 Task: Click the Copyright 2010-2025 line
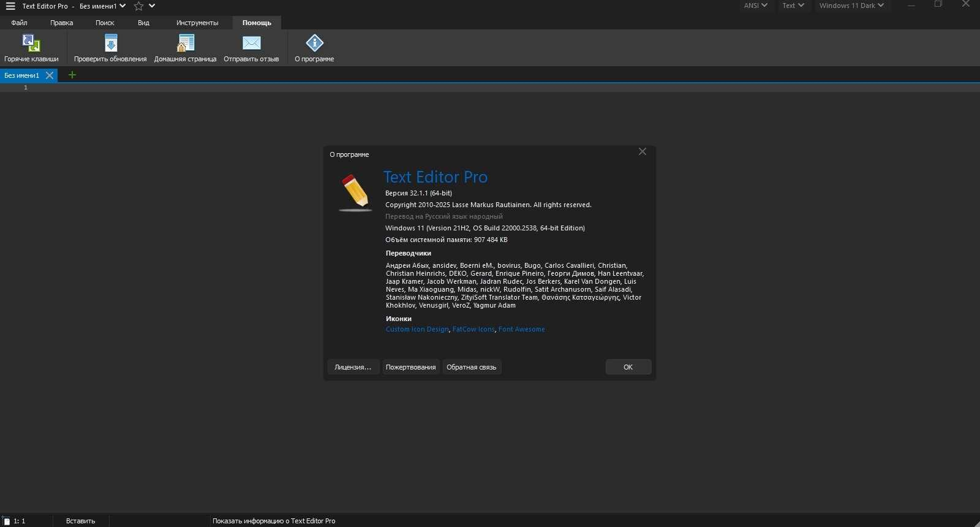(x=488, y=205)
